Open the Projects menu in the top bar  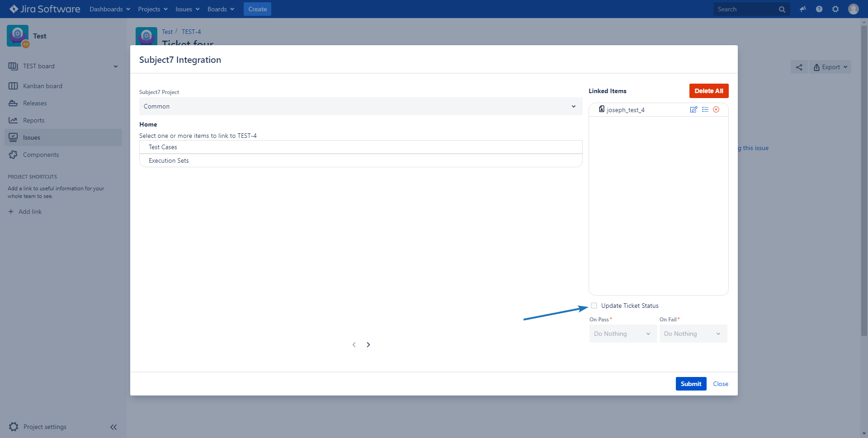(152, 9)
